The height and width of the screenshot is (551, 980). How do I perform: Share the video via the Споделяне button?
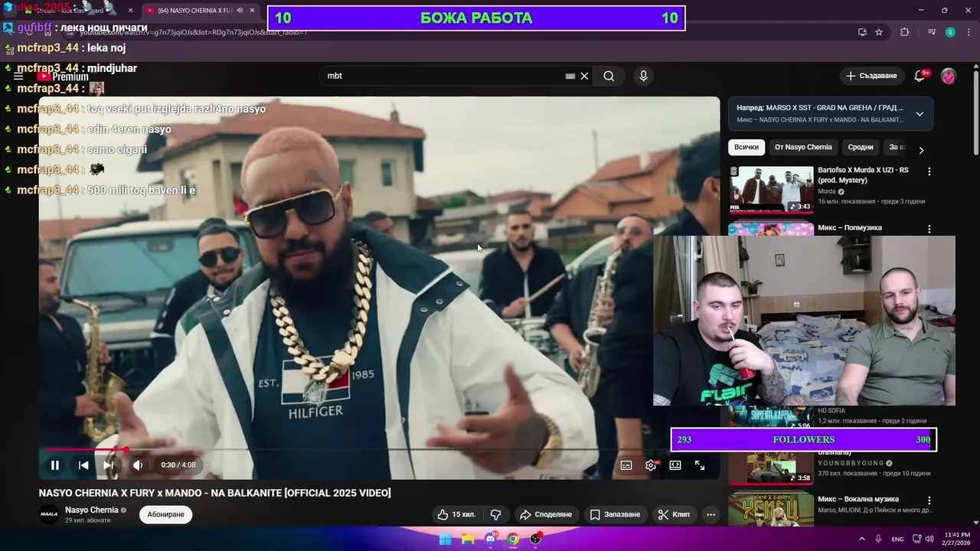[x=546, y=514]
